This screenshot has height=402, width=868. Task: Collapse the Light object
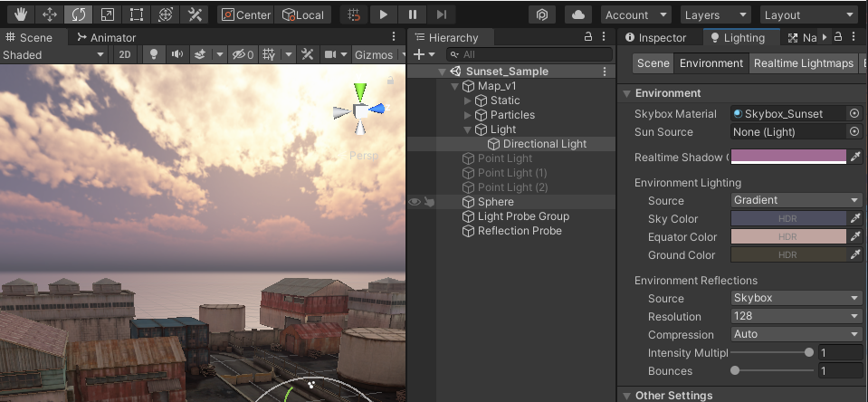(x=468, y=129)
